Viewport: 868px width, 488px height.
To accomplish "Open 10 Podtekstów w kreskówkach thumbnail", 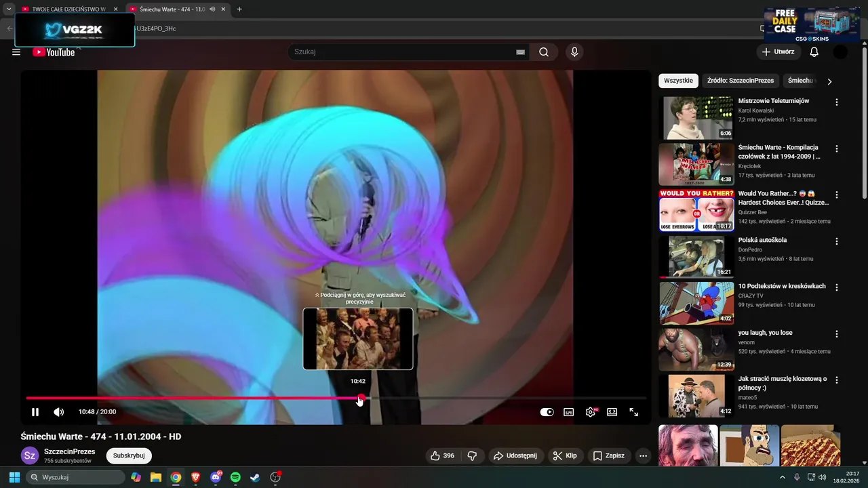I will coord(696,303).
